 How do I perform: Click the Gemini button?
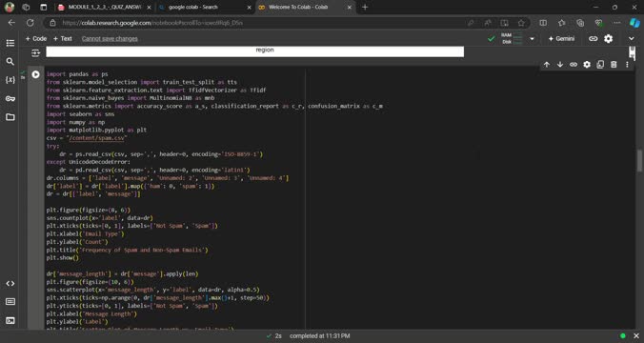point(561,39)
